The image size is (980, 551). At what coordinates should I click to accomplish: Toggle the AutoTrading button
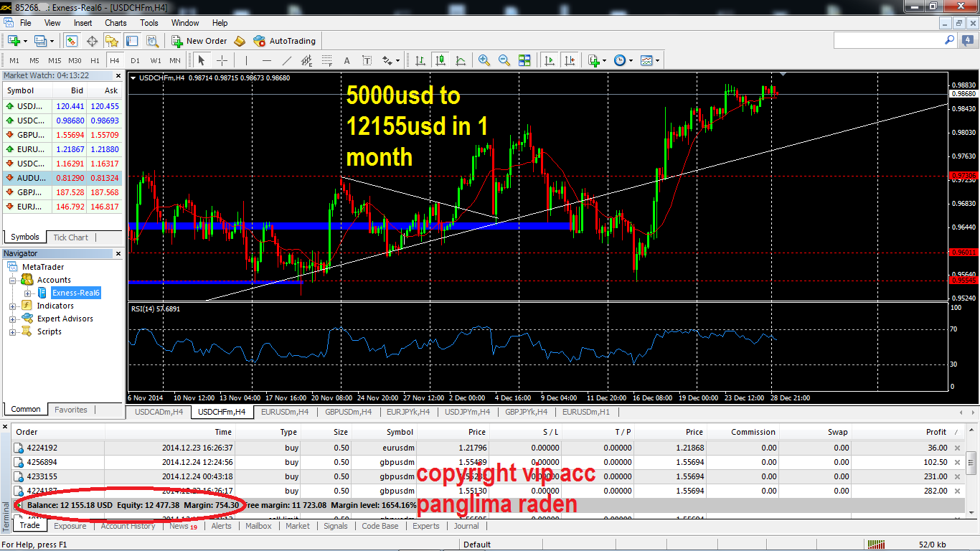[x=283, y=41]
